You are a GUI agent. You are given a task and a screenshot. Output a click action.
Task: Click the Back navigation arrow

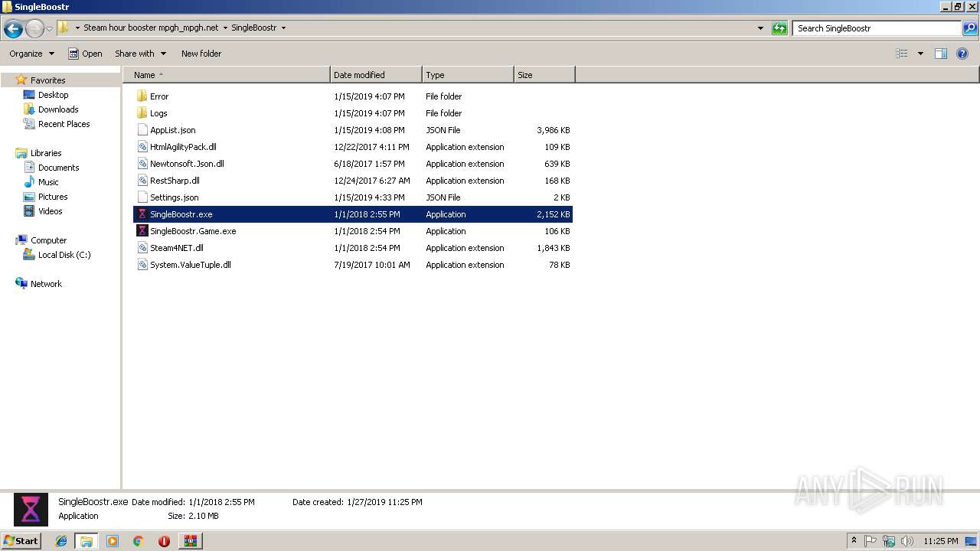13,29
